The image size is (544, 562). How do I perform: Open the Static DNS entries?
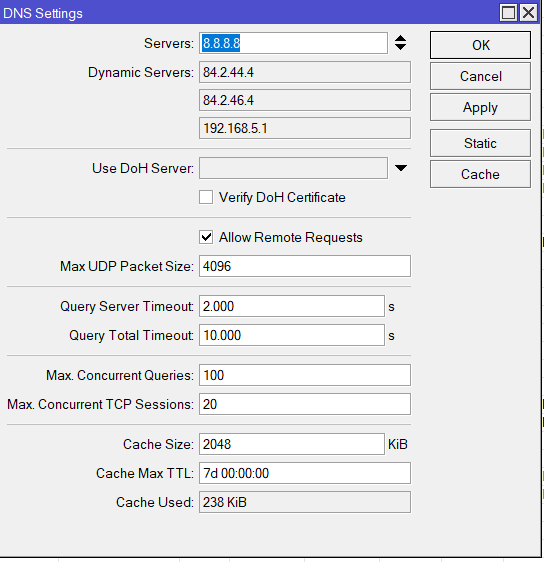[x=480, y=143]
